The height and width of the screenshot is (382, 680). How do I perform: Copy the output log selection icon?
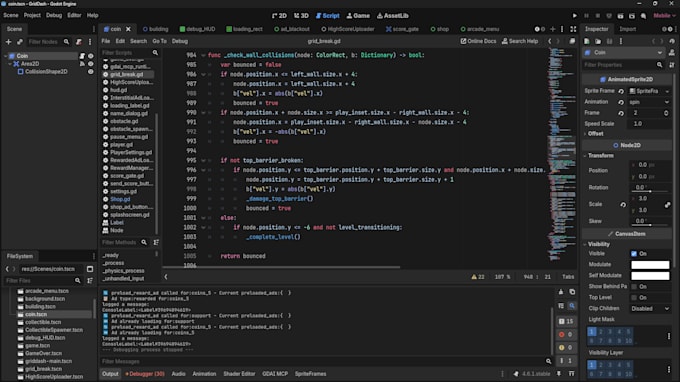pyautogui.click(x=572, y=292)
